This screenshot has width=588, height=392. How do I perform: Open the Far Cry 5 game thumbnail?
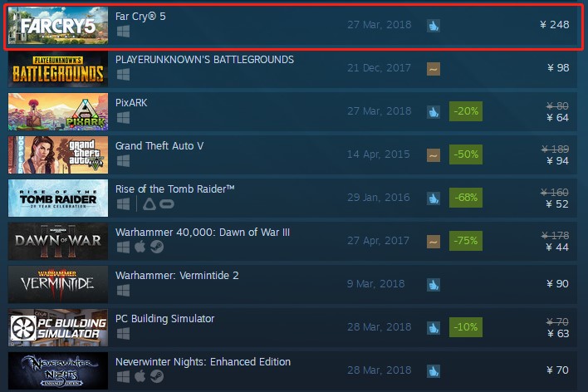tap(58, 26)
